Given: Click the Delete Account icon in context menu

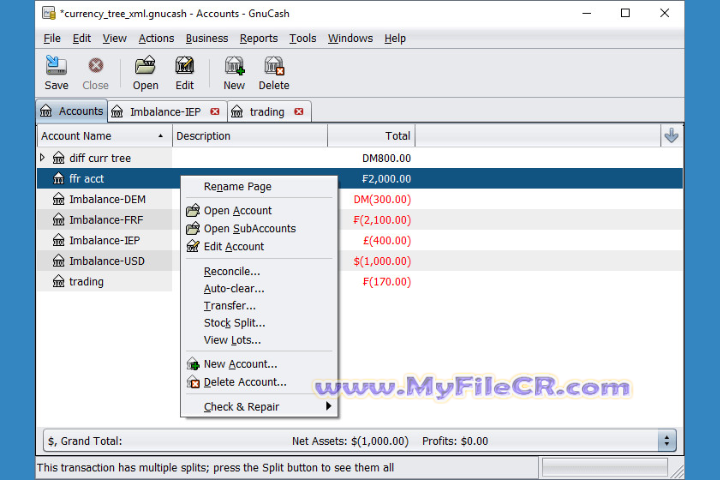Looking at the screenshot, I should pyautogui.click(x=193, y=382).
